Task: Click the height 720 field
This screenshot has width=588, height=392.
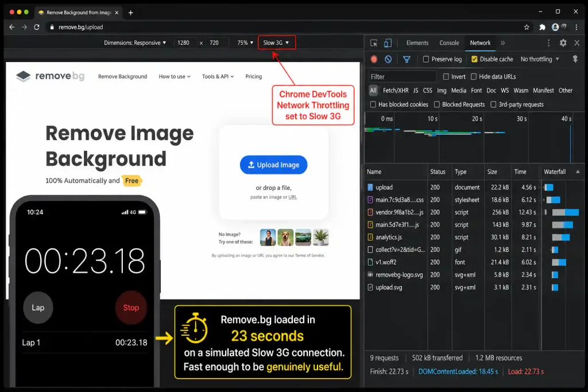Action: (216, 42)
